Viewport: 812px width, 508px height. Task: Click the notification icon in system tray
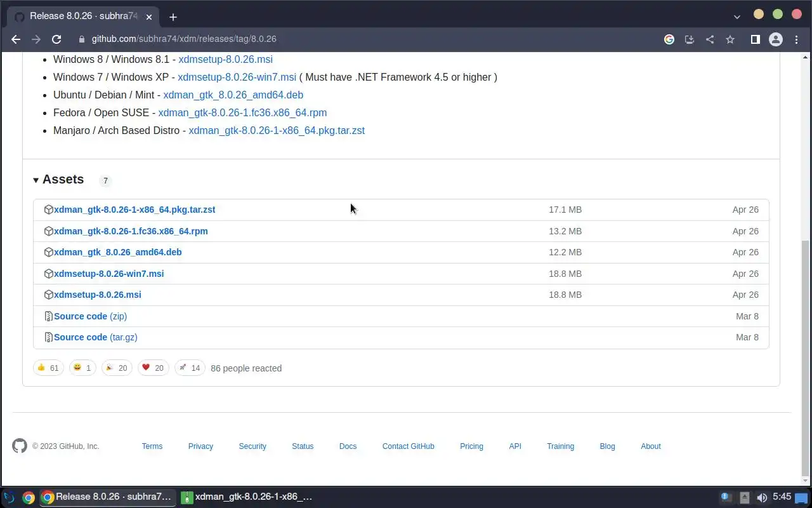coord(726,497)
